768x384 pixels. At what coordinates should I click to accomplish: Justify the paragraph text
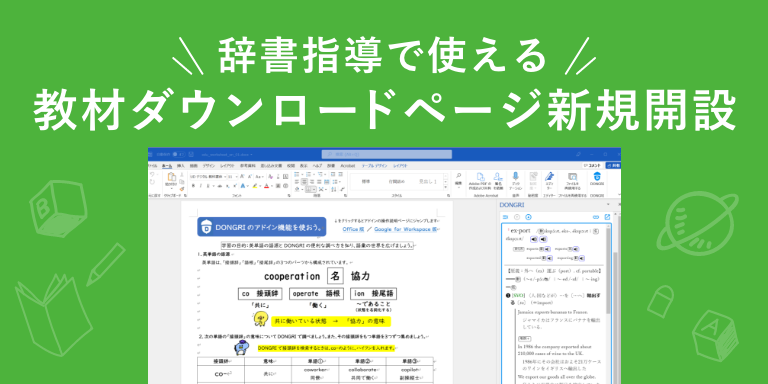click(319, 182)
